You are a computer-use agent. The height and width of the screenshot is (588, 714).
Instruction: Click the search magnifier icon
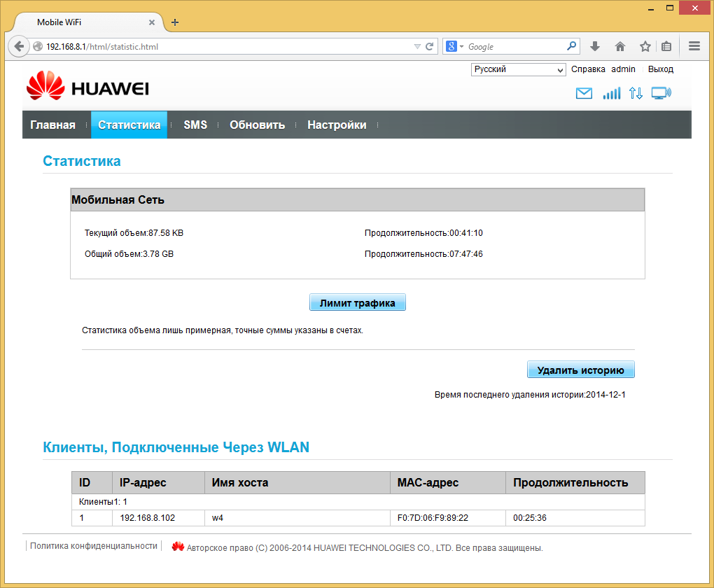click(571, 46)
